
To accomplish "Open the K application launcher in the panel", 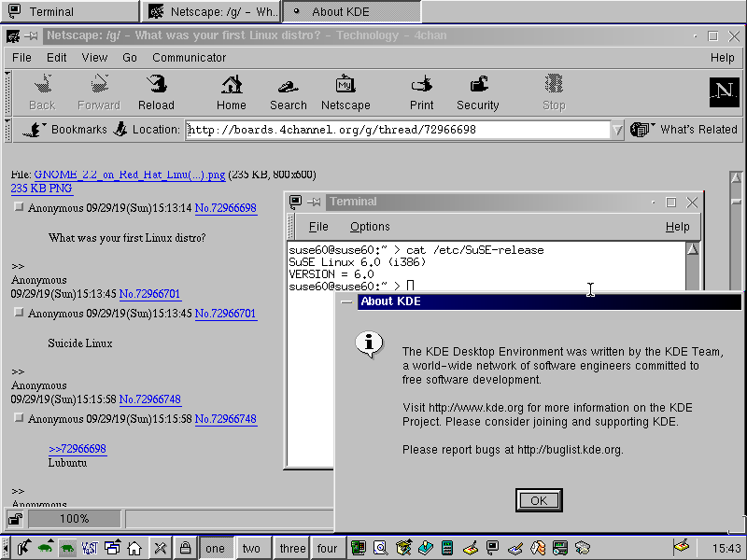I will click(23, 548).
